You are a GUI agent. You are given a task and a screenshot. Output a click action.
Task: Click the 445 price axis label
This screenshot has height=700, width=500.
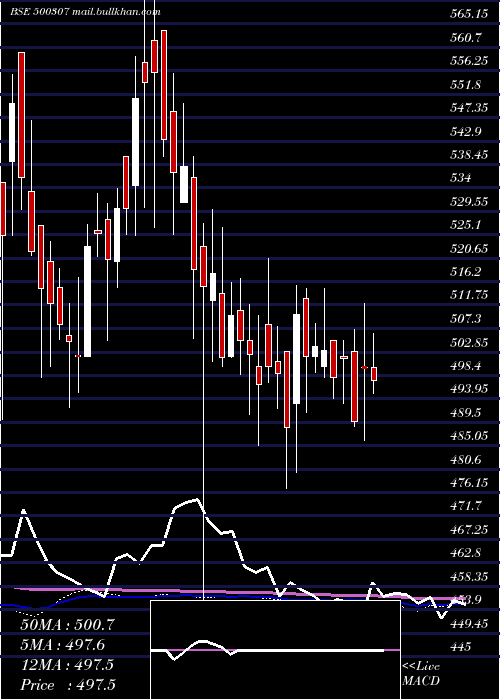coord(460,646)
